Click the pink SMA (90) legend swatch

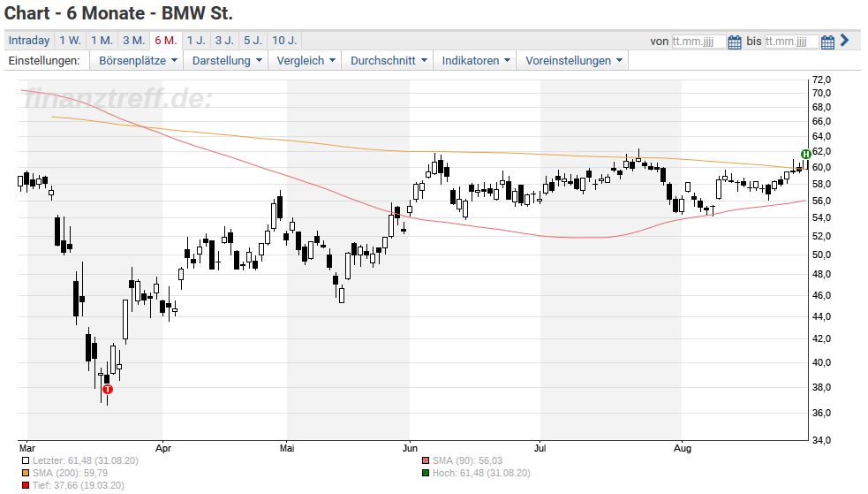(425, 460)
